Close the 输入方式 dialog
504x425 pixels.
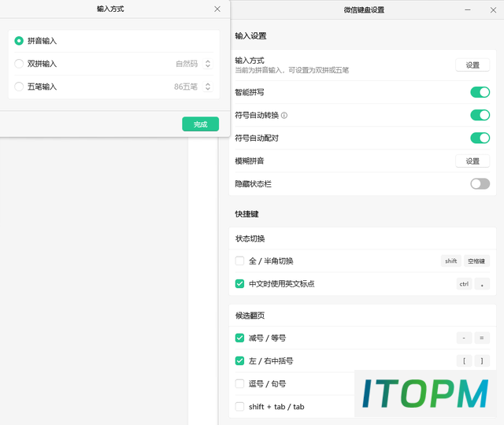tap(217, 9)
